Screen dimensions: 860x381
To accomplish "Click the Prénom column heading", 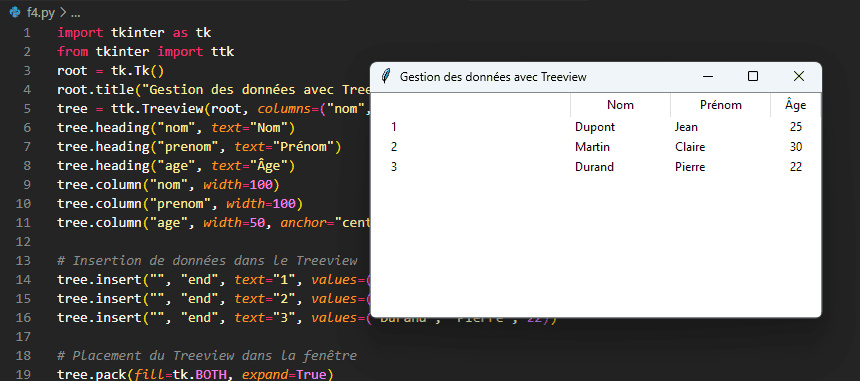I will point(720,105).
